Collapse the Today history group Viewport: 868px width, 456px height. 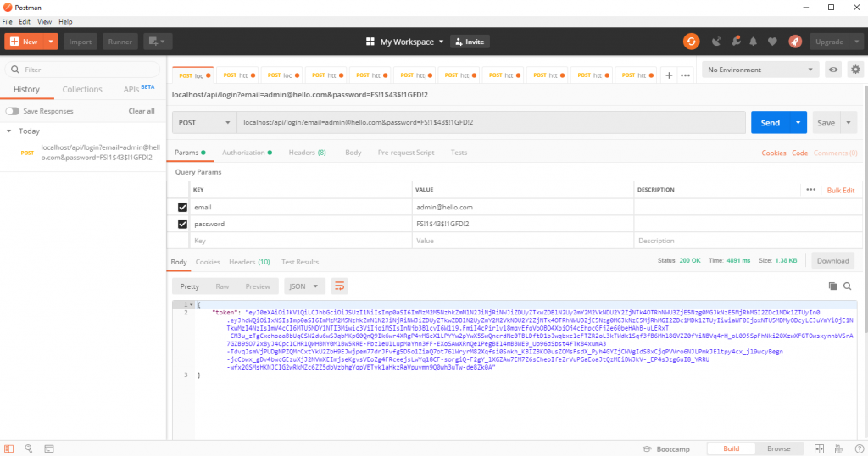pyautogui.click(x=8, y=131)
